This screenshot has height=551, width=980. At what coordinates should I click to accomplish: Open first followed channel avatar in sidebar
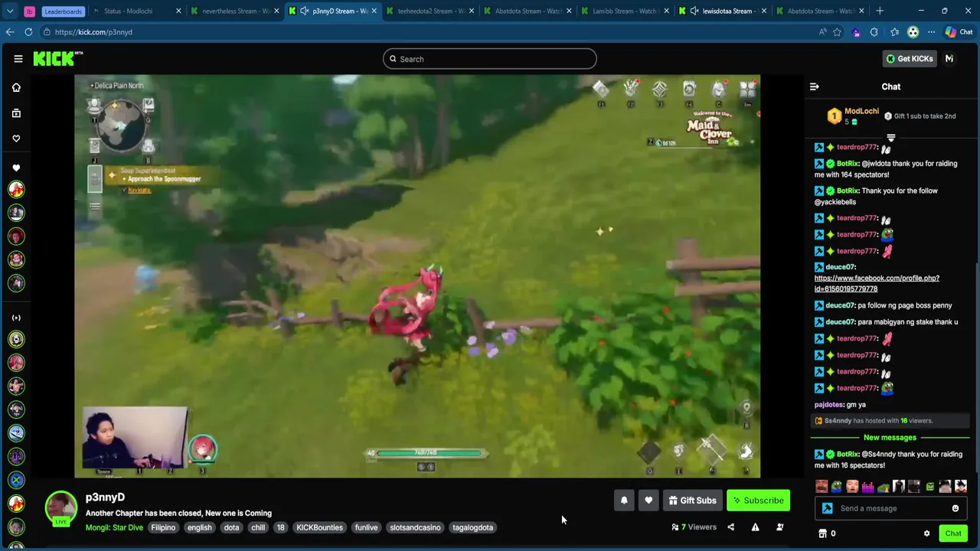16,189
